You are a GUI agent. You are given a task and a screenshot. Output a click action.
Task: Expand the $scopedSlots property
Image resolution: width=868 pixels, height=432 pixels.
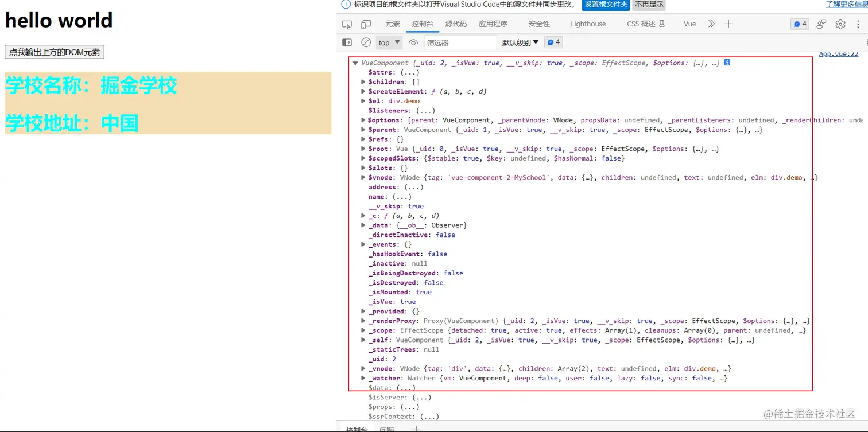[363, 158]
